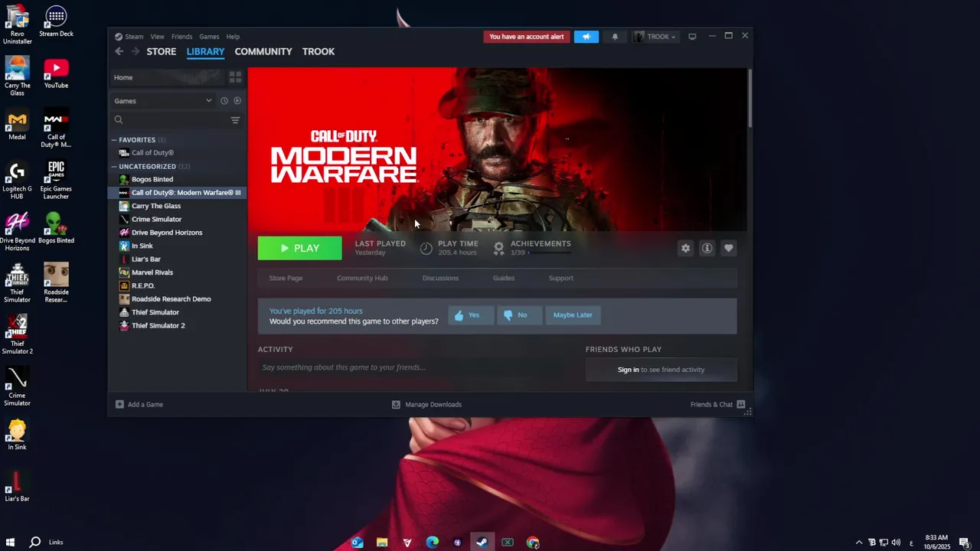The width and height of the screenshot is (980, 551).
Task: Click the Sign in link for friend activity
Action: [x=628, y=370]
